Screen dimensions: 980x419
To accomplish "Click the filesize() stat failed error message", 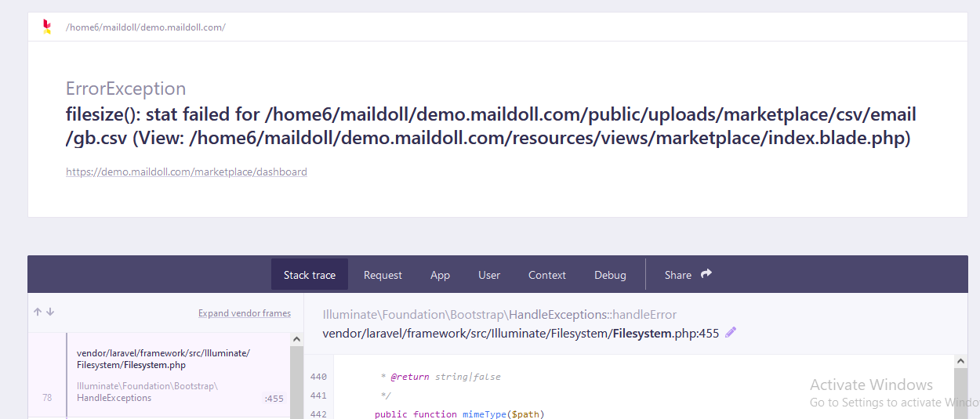I will point(491,127).
